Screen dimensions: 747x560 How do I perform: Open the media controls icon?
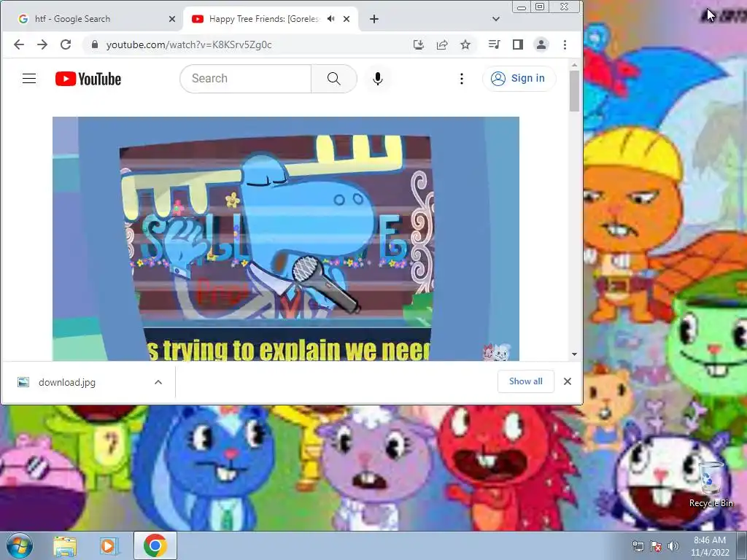494,44
